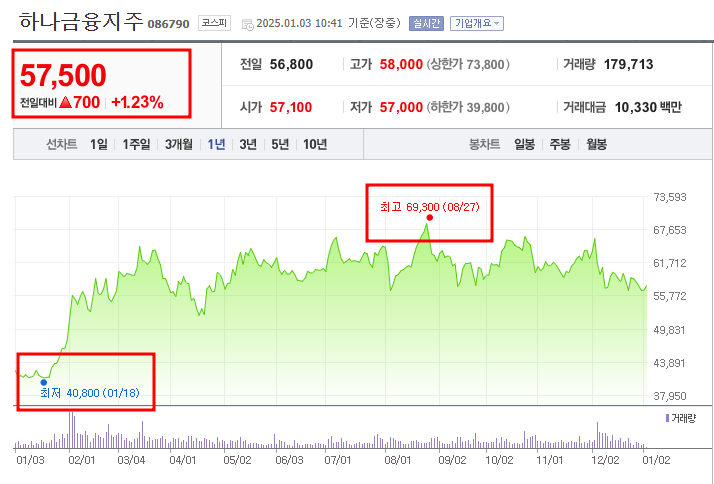Select the 1년 line chart tab
Screen dimensions: 714x484
pyautogui.click(x=216, y=144)
